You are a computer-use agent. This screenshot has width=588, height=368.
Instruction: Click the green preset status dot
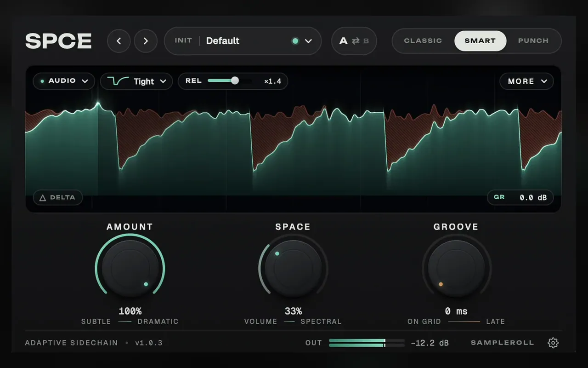point(295,41)
